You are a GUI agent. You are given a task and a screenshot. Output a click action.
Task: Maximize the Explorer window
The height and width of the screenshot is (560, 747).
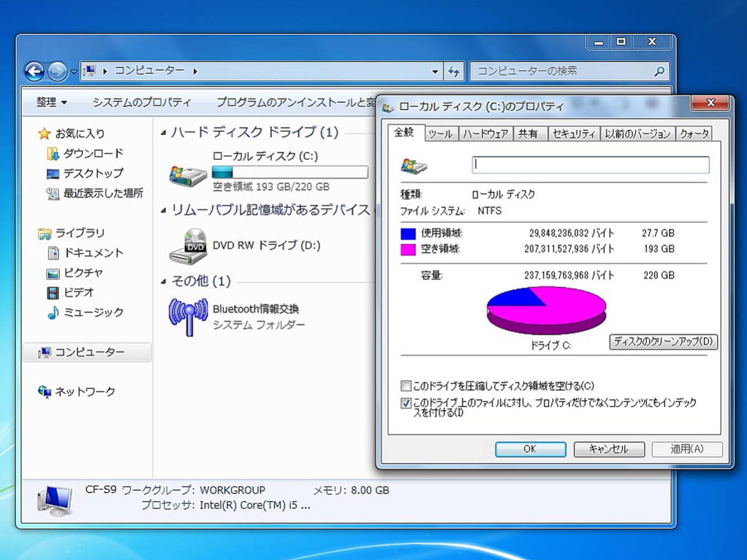pos(620,42)
